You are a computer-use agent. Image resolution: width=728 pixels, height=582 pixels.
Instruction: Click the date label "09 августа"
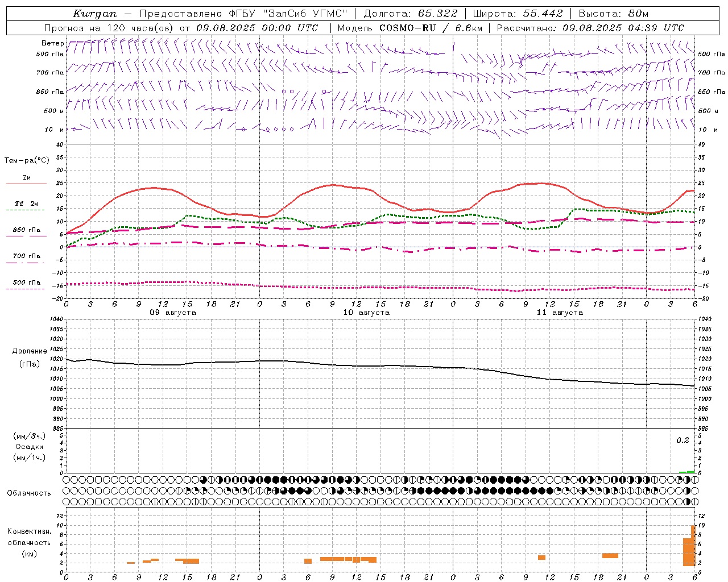tap(173, 313)
